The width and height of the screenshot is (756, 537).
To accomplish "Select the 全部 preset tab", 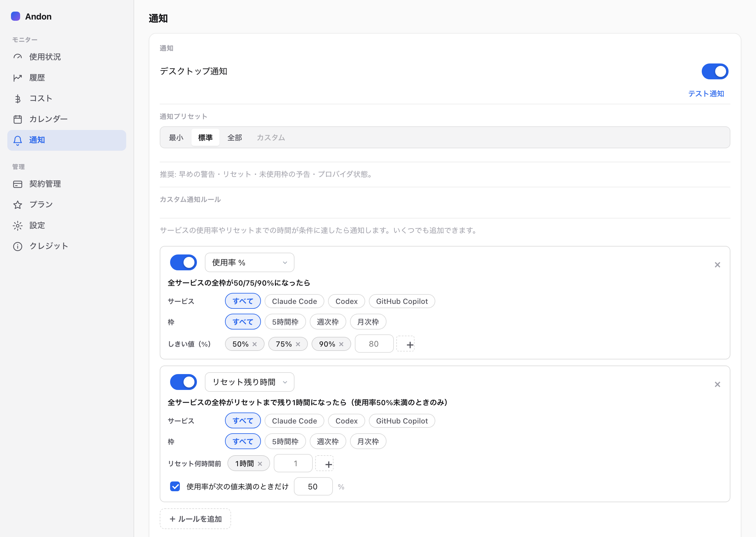I will tap(234, 138).
